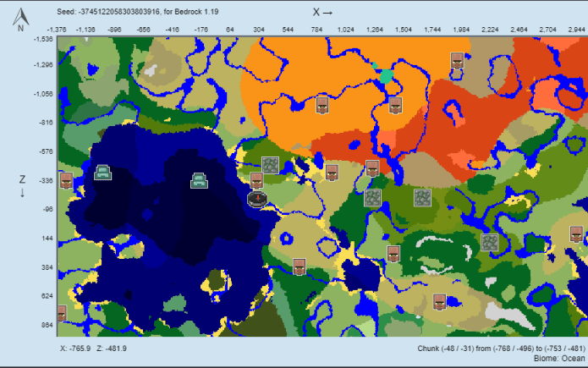Image resolution: width=588 pixels, height=368 pixels.
Task: Open the mossy jungle temple icon nearest spawn
Action: pos(270,164)
